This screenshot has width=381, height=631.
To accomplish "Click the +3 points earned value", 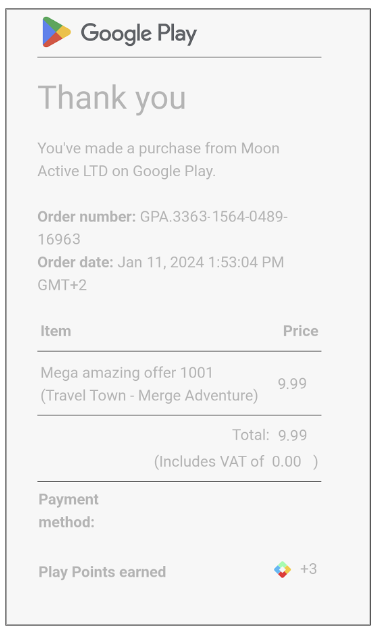I will (309, 569).
